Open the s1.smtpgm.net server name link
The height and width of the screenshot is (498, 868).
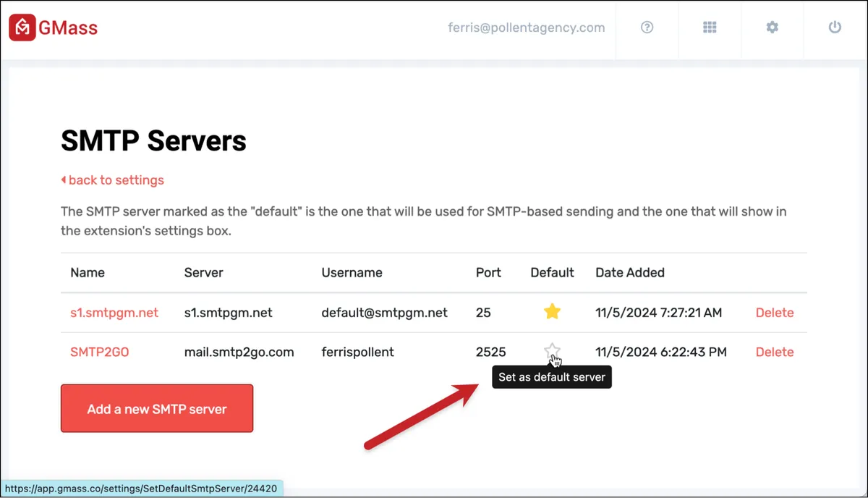[x=114, y=313]
